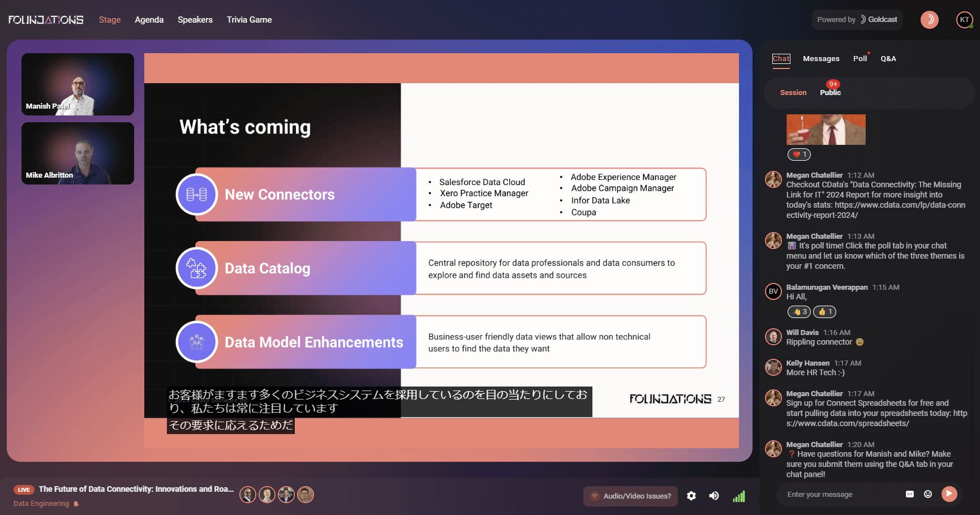Mute the session volume speaker icon
Image resolution: width=980 pixels, height=515 pixels.
715,496
